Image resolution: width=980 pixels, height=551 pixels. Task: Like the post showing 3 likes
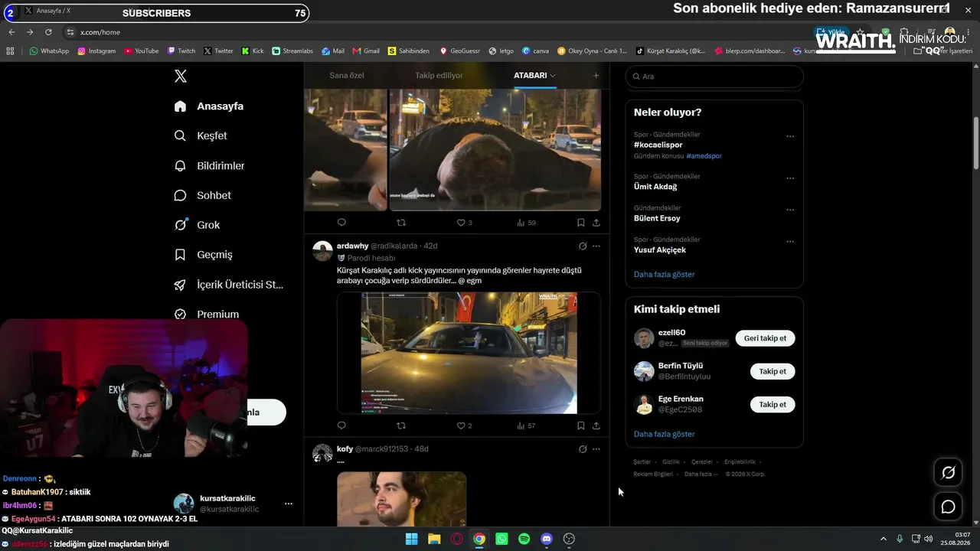click(464, 223)
